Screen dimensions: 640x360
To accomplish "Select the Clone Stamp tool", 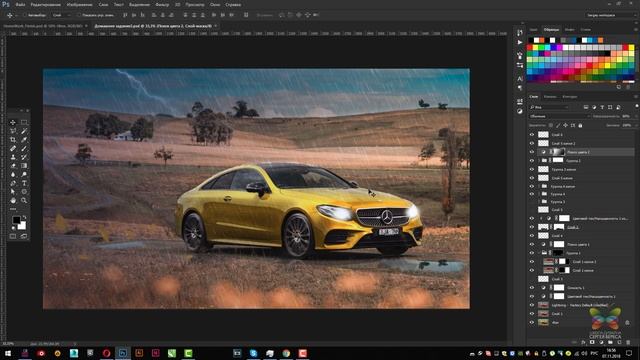I will [x=13, y=157].
